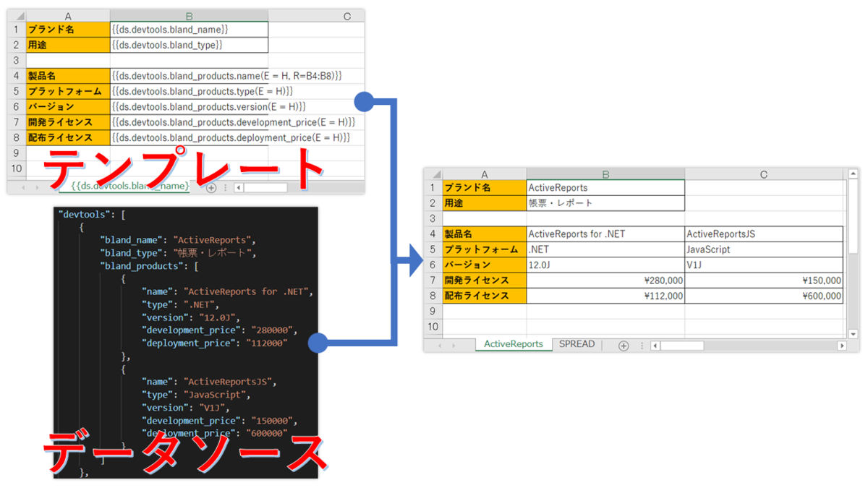This screenshot has height=488, width=868.
Task: Click プラットフォーム label in template sheet
Action: coord(68,91)
